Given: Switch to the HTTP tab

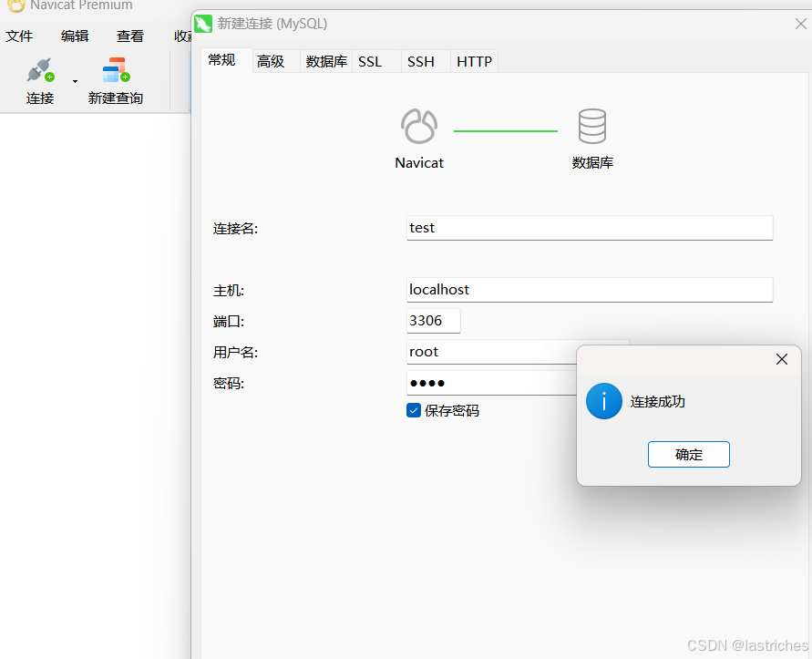Looking at the screenshot, I should point(475,61).
